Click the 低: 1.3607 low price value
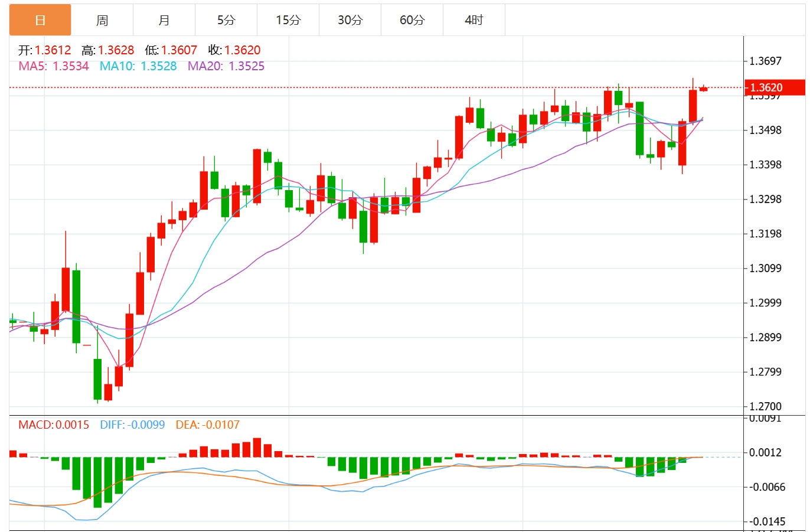Image resolution: width=810 pixels, height=532 pixels. (x=171, y=50)
